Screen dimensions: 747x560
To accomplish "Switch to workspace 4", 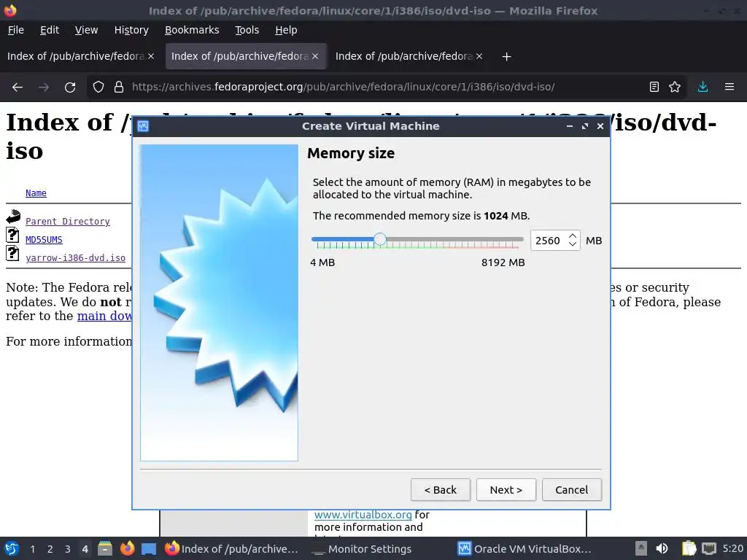I will pyautogui.click(x=85, y=549).
